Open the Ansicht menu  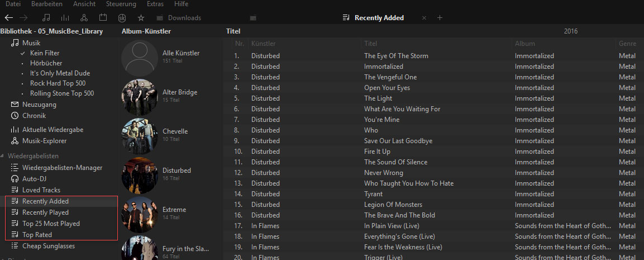(84, 4)
